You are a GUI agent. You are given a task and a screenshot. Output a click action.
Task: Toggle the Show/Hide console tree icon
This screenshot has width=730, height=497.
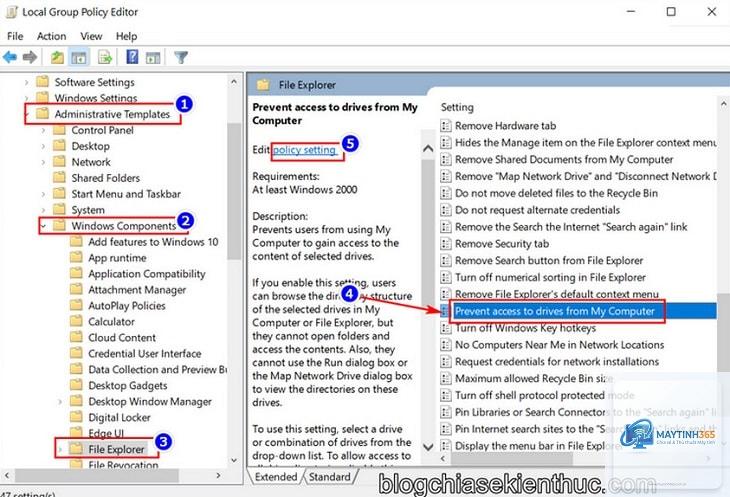pyautogui.click(x=79, y=58)
